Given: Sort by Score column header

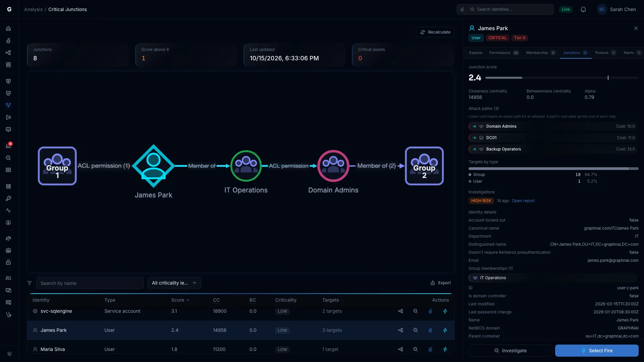Looking at the screenshot, I should click(180, 300).
